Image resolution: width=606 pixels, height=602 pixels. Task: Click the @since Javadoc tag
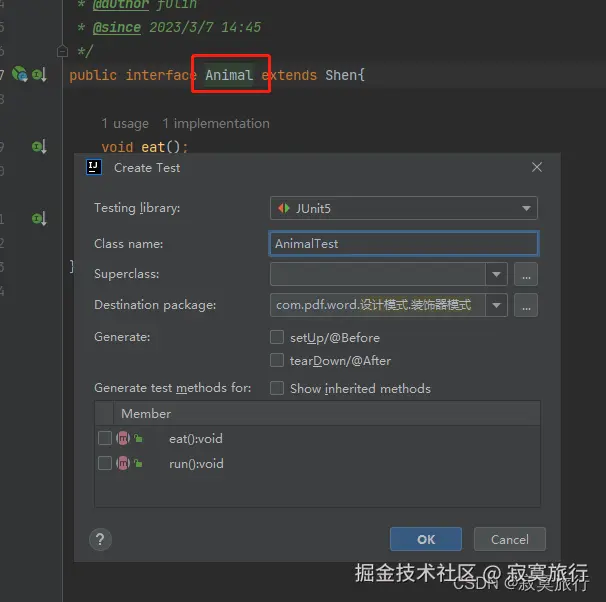[x=117, y=27]
